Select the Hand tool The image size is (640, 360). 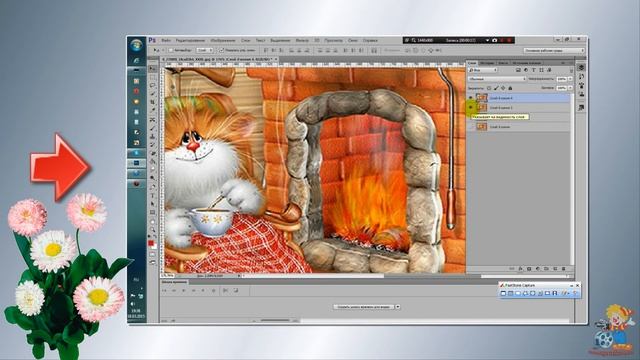tap(153, 222)
